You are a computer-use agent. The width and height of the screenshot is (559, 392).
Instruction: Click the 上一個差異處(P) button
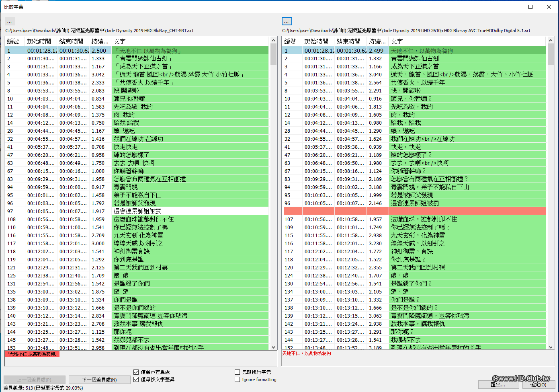pyautogui.click(x=34, y=380)
